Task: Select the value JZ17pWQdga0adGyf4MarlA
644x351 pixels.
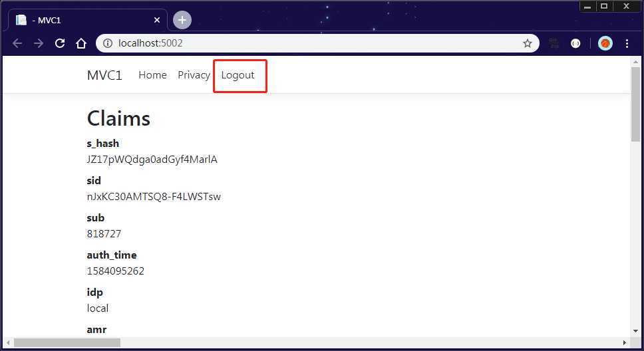Action: tap(152, 160)
